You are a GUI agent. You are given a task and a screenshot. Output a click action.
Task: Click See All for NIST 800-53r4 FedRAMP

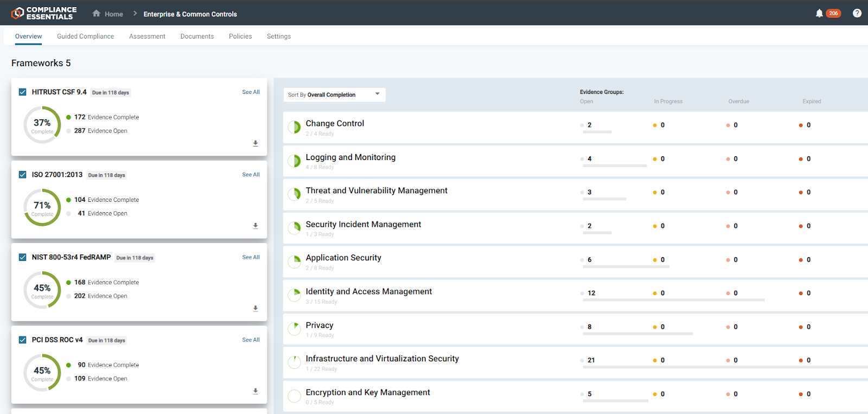point(251,257)
